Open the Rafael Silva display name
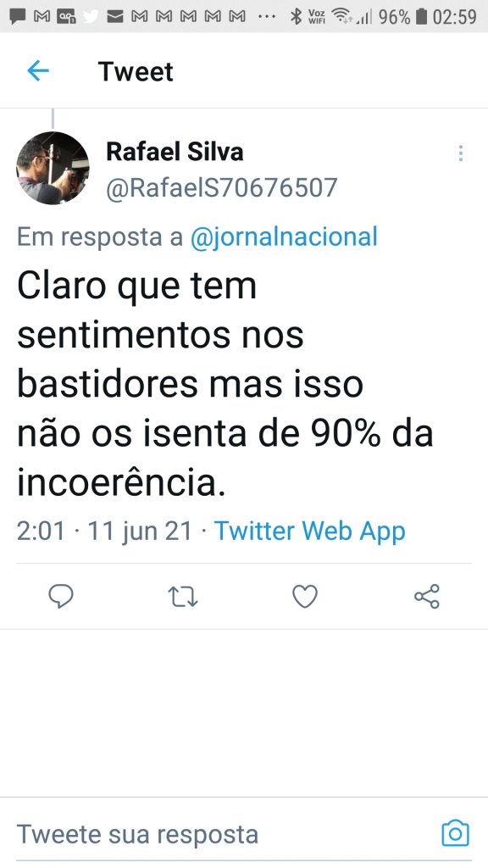 click(175, 152)
